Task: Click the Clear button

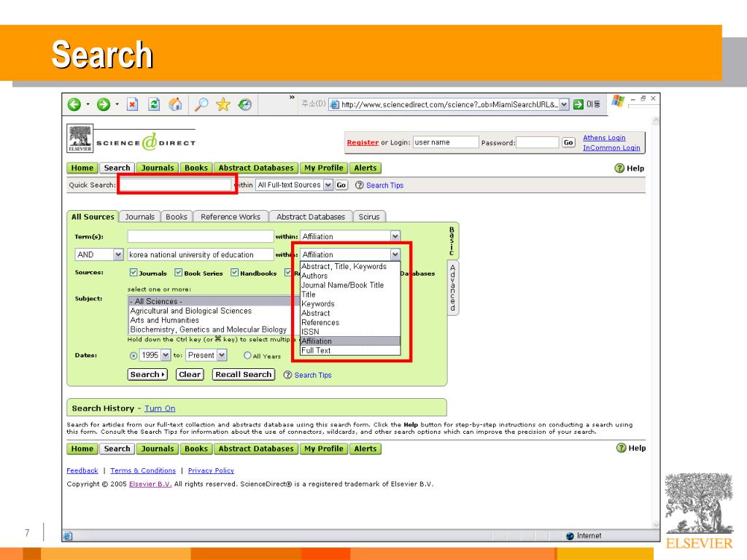Action: [x=190, y=374]
